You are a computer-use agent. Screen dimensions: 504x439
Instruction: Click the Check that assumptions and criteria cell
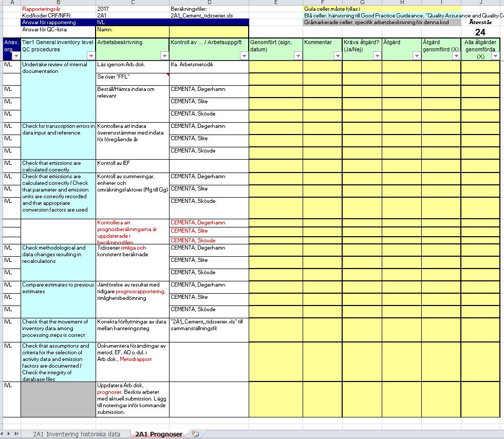[x=58, y=362]
